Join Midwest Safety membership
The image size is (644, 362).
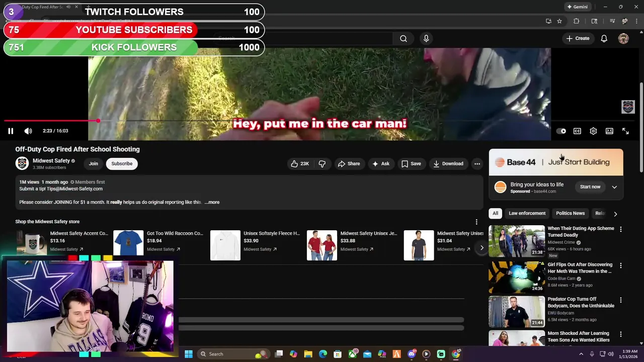(94, 163)
